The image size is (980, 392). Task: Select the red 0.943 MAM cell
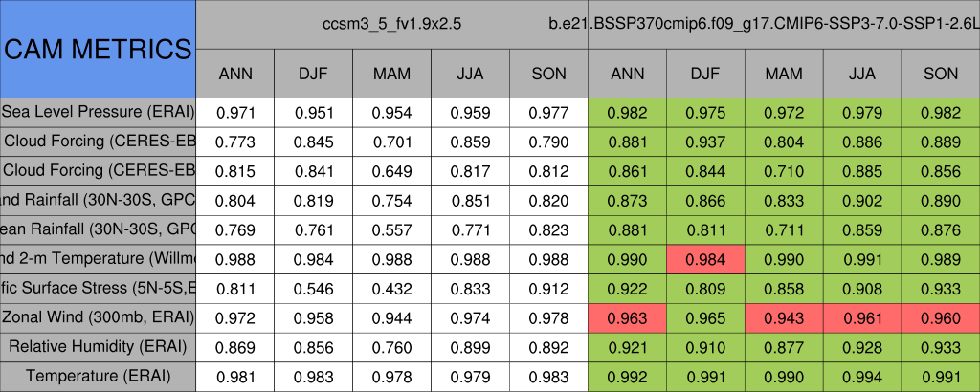click(x=784, y=317)
